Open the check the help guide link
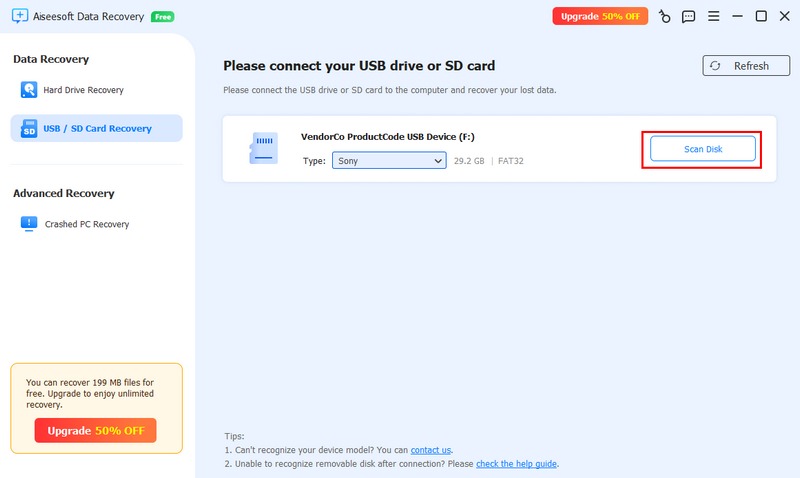Viewport: 800px width, 478px height. pos(516,464)
